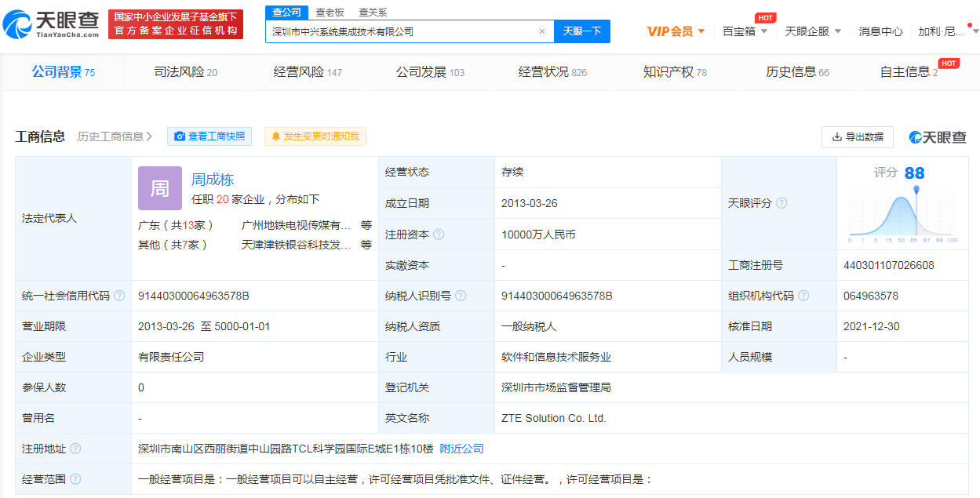980x498 pixels.
Task: Click the registration number 440301107026608
Action: [x=889, y=265]
